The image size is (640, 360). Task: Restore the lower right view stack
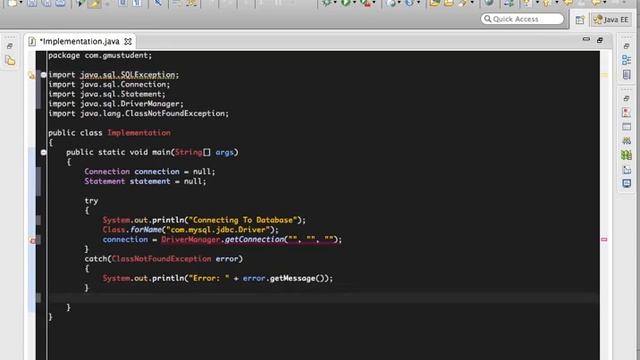pyautogui.click(x=626, y=98)
